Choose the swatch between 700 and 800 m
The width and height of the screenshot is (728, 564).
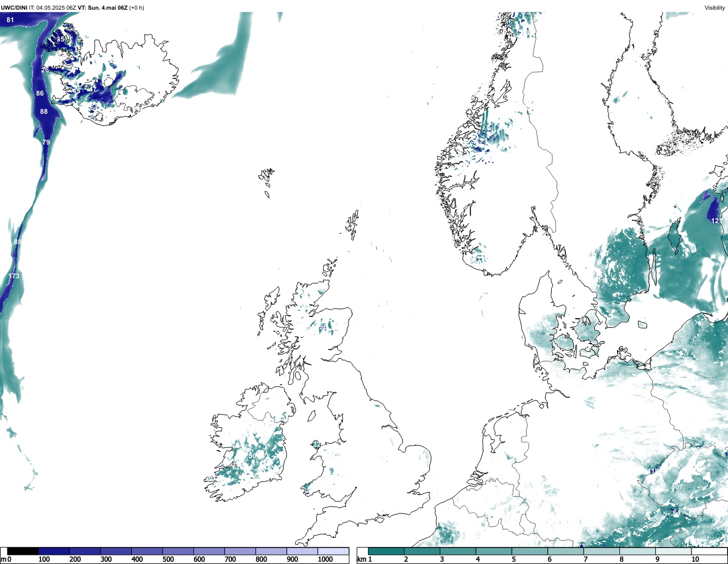point(240,551)
